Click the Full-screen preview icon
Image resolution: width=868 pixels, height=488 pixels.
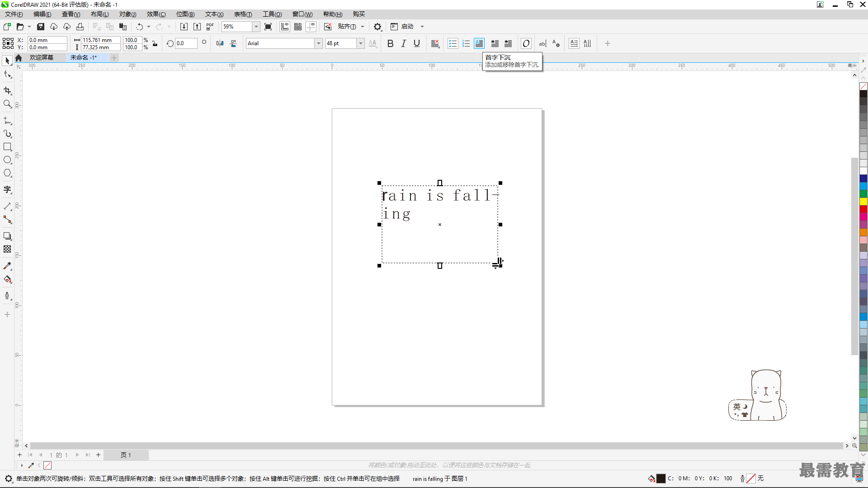coord(268,27)
